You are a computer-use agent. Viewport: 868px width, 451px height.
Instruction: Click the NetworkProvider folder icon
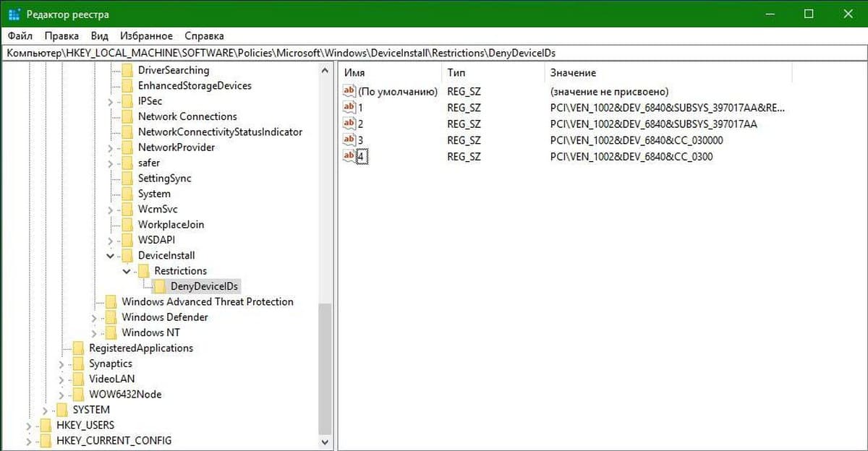coord(127,147)
